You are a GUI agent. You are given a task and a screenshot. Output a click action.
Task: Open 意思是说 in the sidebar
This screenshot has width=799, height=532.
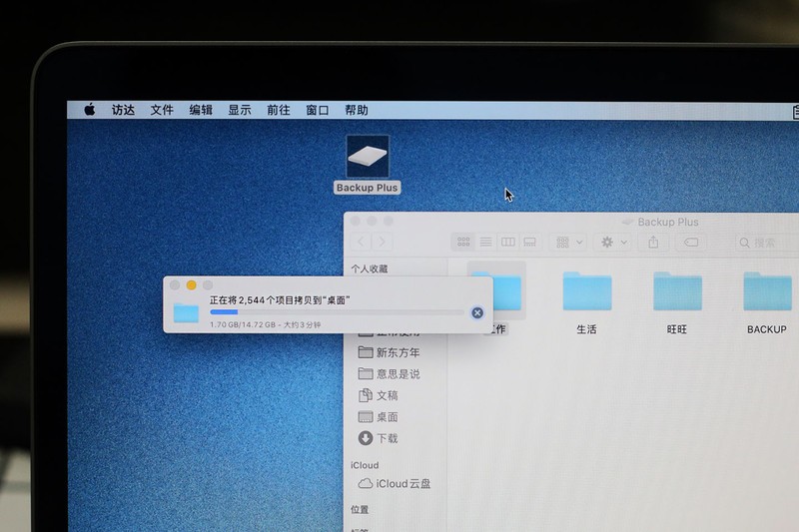390,373
